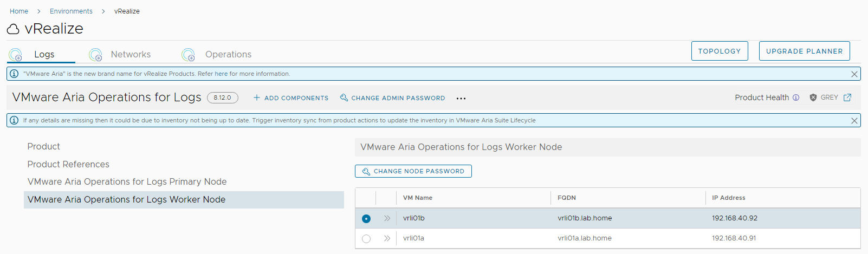Click the Product Health info icon
Image resolution: width=868 pixels, height=254 pixels.
pyautogui.click(x=796, y=97)
